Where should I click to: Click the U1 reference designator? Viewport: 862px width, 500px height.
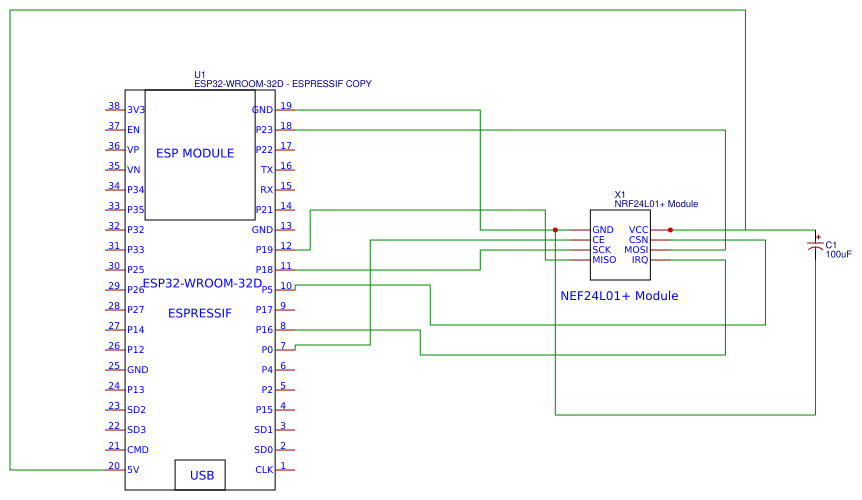[200, 75]
